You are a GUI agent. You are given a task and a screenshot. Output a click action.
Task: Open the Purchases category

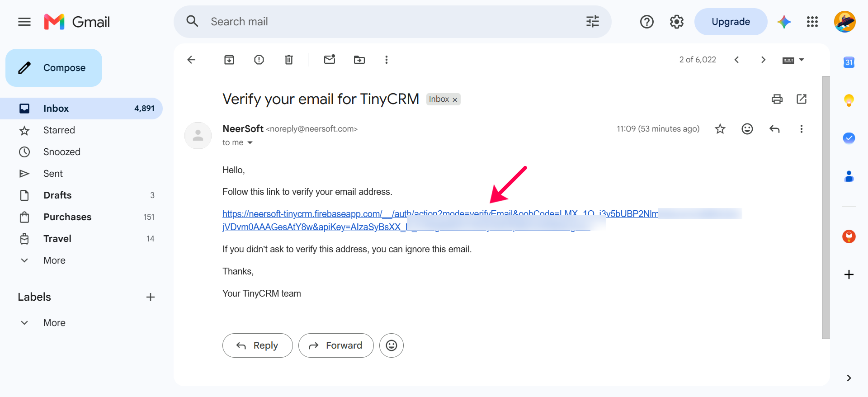pos(81,217)
